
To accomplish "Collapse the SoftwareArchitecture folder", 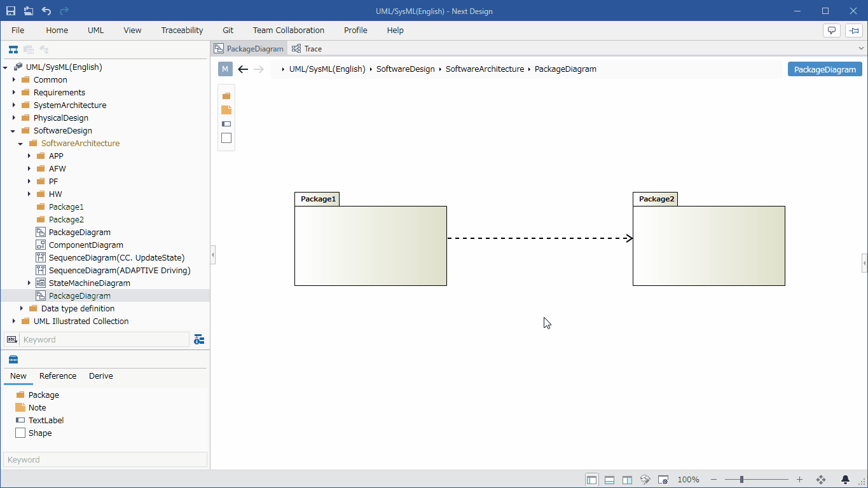I will click(x=21, y=144).
